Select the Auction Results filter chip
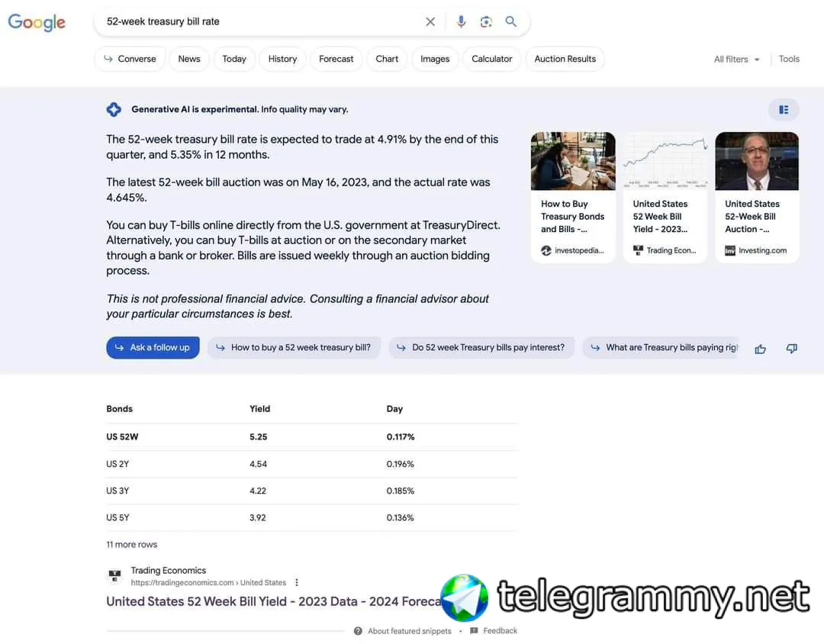Screen dimensions: 824x644 tap(565, 59)
